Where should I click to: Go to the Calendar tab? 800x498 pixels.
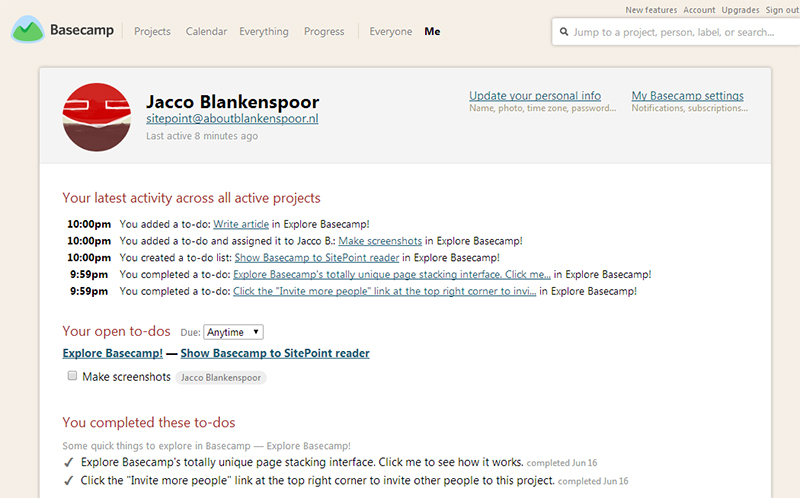206,32
